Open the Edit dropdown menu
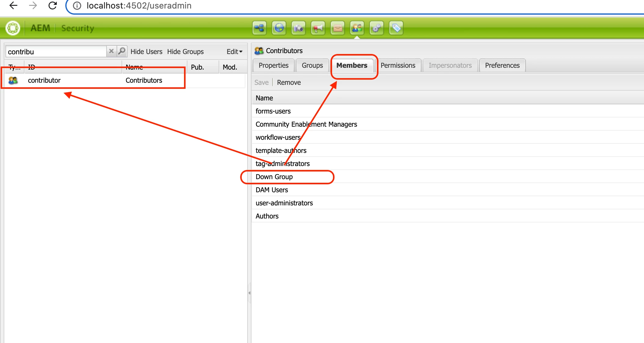The width and height of the screenshot is (644, 343). click(x=234, y=52)
